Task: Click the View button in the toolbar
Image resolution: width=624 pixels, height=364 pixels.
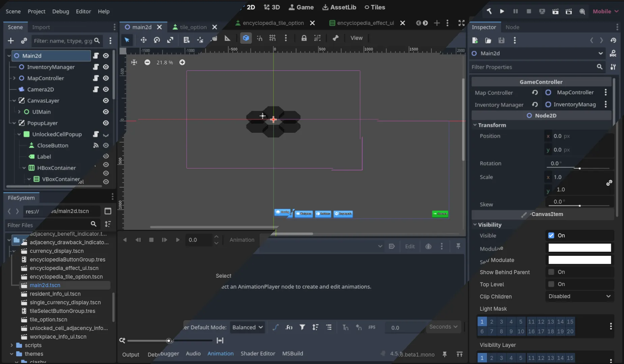Action: point(356,38)
